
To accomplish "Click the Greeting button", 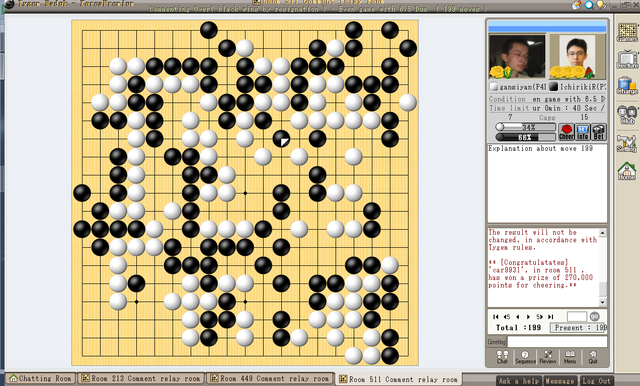I will tap(496, 342).
